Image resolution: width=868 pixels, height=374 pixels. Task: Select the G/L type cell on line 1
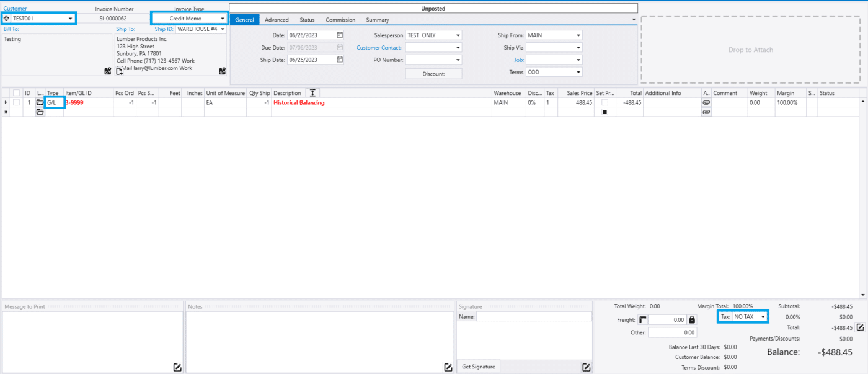click(x=55, y=102)
